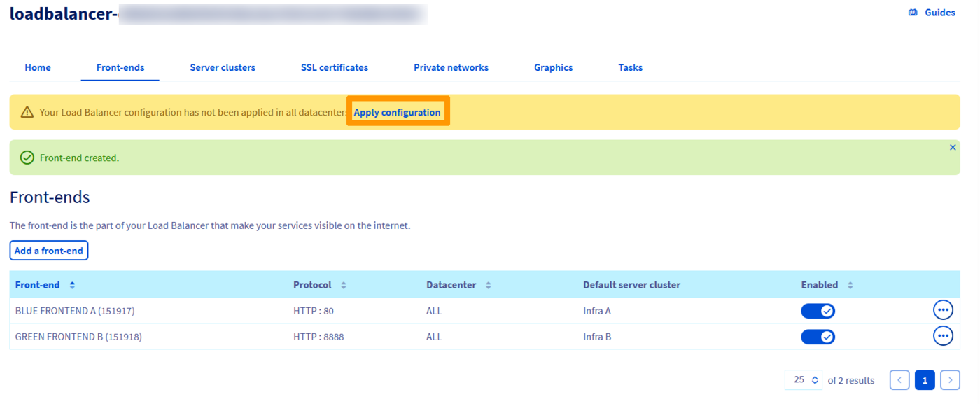Go to previous results page arrow
This screenshot has width=980, height=404.
(x=899, y=380)
